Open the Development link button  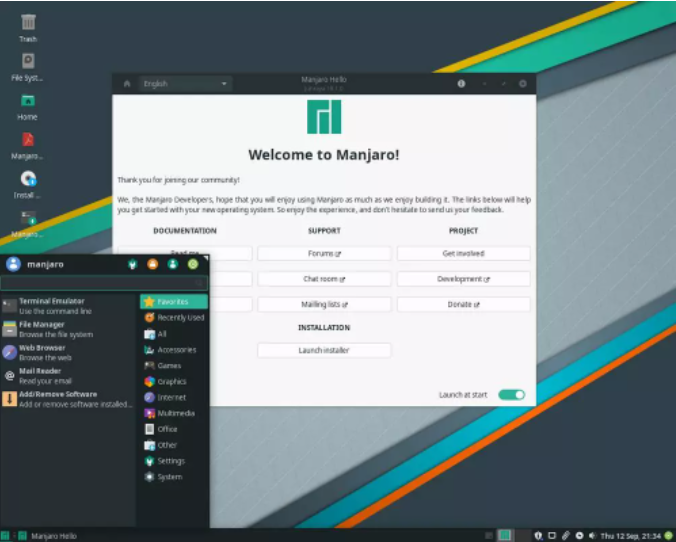[463, 279]
